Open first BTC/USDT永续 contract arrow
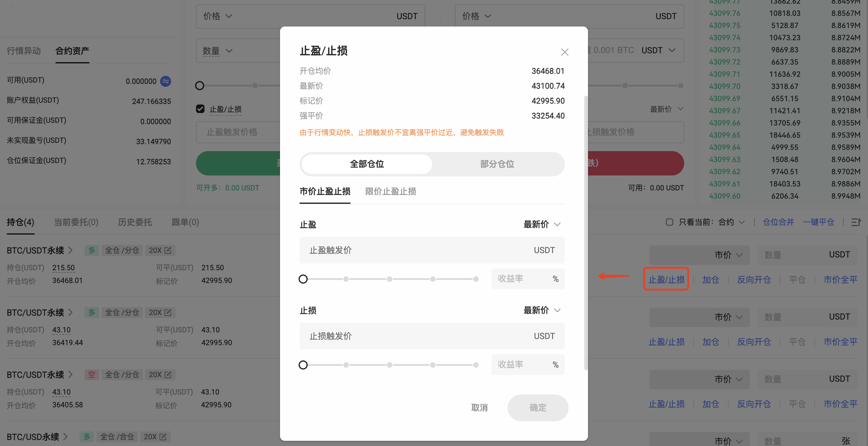Screen dimensions: 868x446 point(70,250)
